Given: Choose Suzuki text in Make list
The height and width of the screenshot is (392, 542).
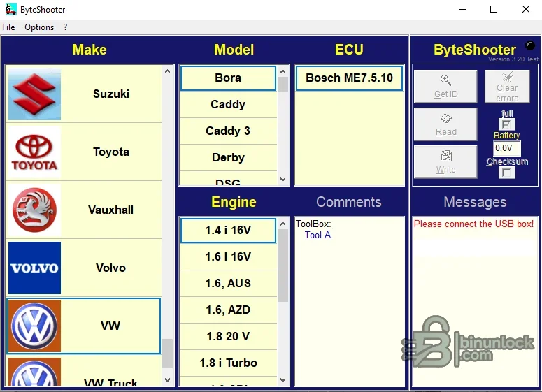Looking at the screenshot, I should pyautogui.click(x=111, y=94).
